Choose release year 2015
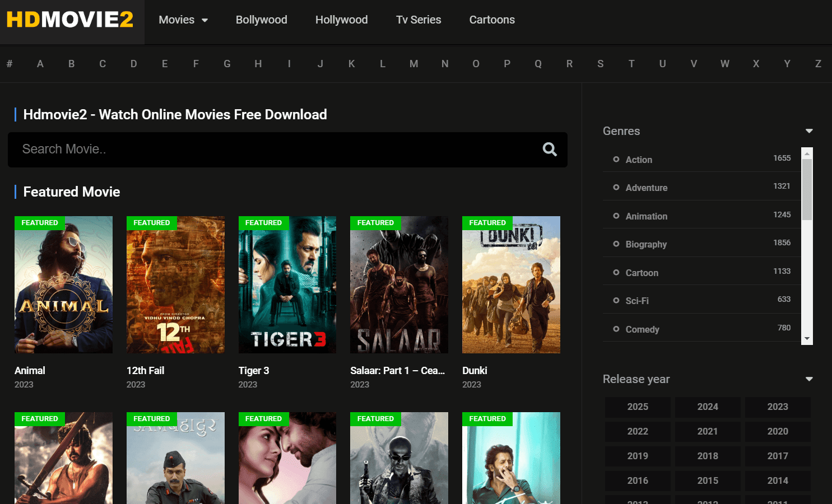 coord(708,480)
